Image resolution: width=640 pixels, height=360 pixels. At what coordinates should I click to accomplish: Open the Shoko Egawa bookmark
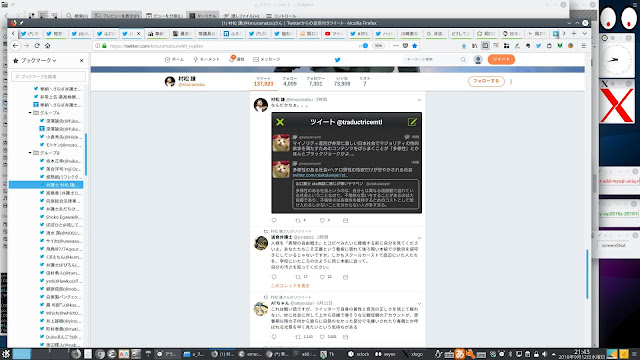click(x=61, y=217)
